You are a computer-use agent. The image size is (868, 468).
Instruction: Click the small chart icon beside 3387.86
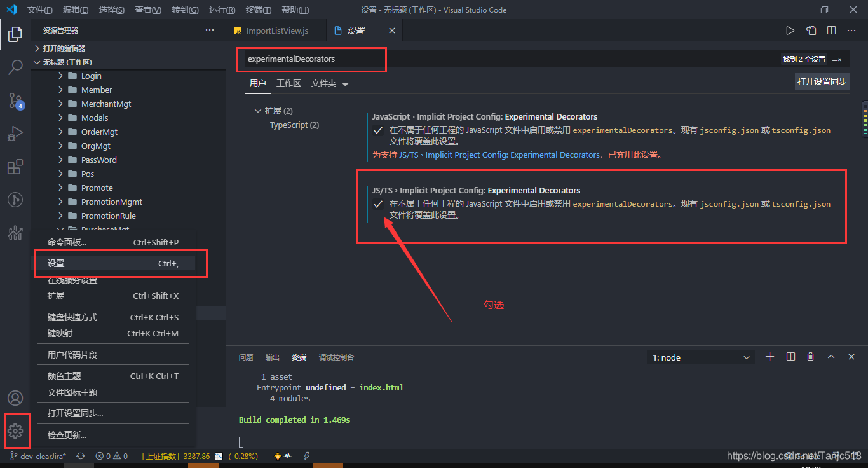point(219,456)
